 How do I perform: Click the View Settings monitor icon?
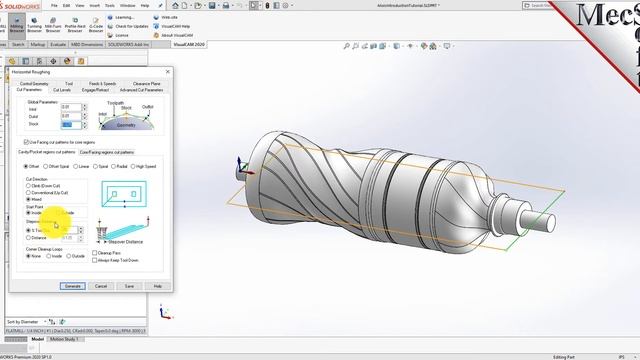[x=447, y=46]
